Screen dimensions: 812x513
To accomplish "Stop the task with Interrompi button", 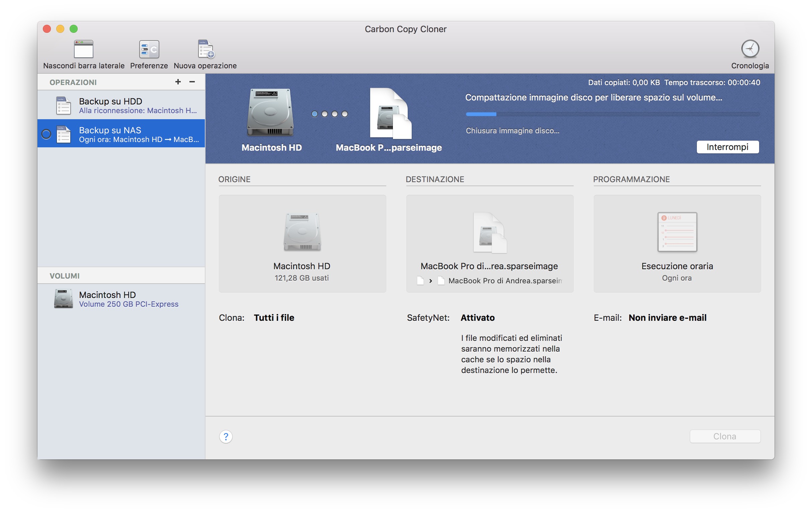I will (x=728, y=147).
